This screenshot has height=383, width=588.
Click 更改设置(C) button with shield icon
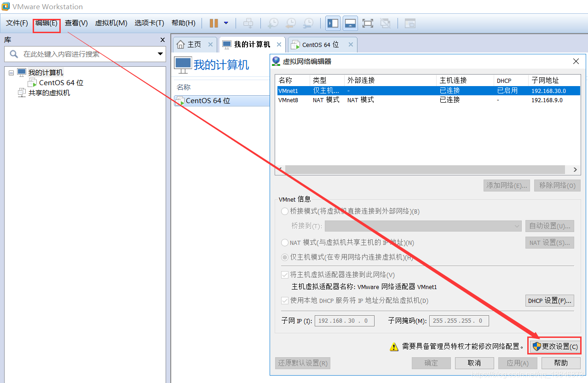pyautogui.click(x=554, y=347)
